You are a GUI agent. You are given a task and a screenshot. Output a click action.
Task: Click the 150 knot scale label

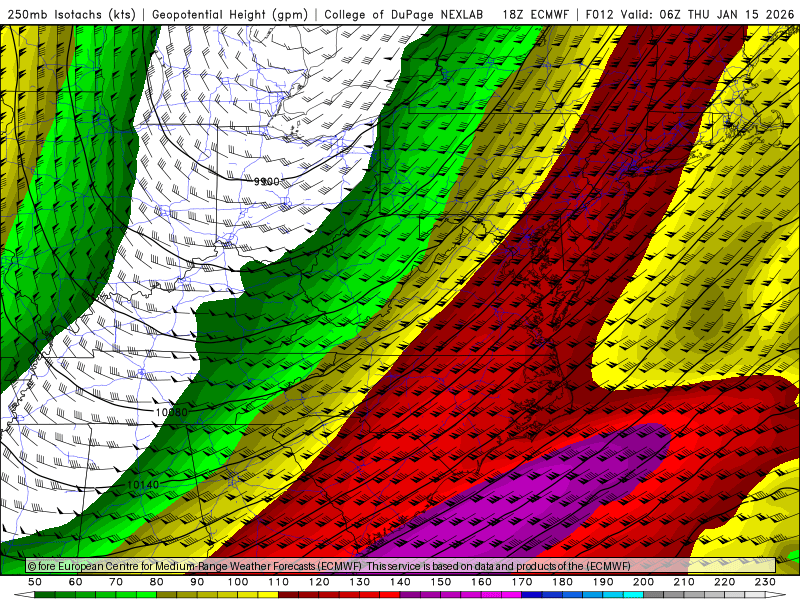coord(441,582)
